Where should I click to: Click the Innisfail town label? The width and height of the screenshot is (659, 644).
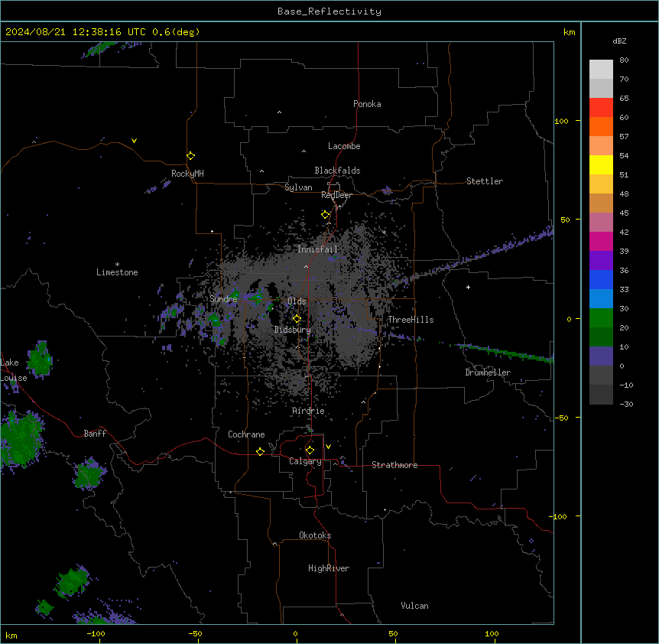318,249
